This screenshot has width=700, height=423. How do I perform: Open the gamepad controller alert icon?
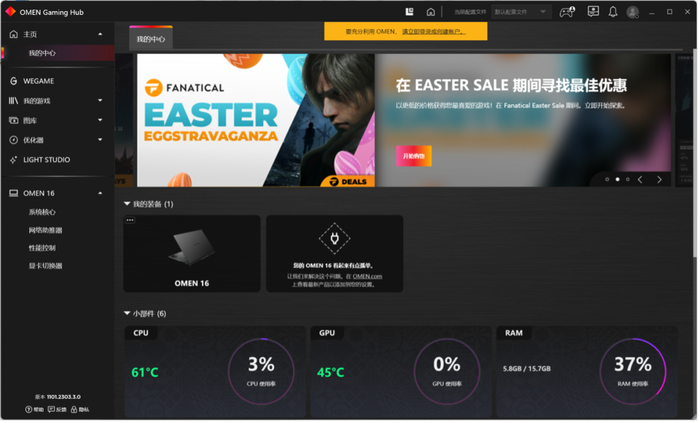point(567,12)
